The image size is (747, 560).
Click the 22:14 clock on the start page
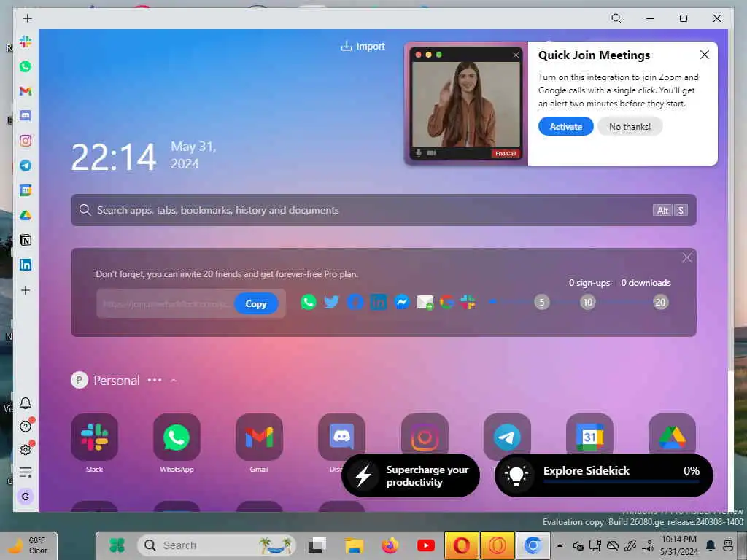113,157
